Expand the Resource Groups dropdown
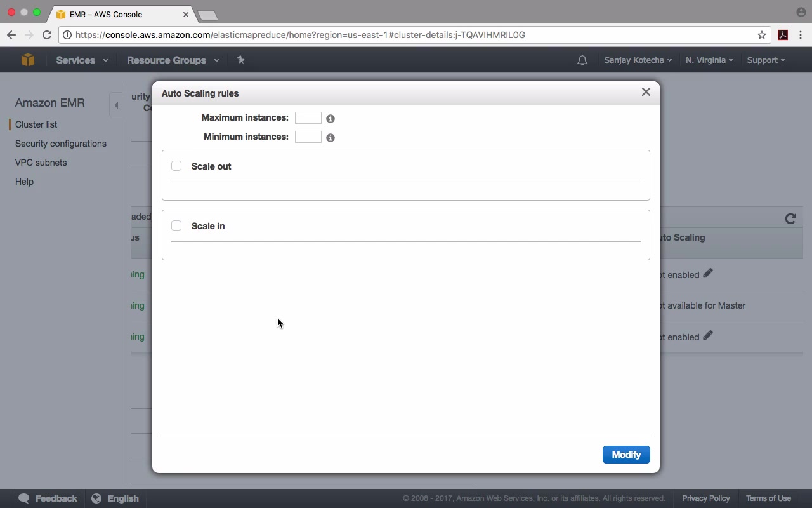 173,60
